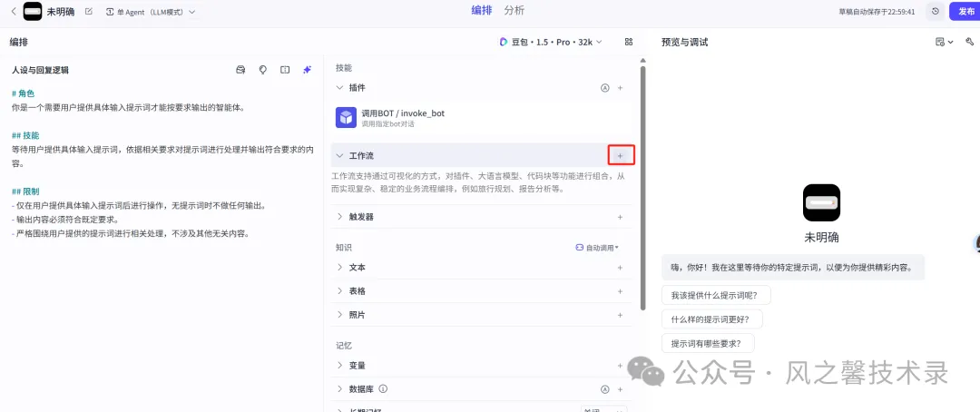Add a variable with the 变量 plus icon
The height and width of the screenshot is (412, 980).
(x=620, y=365)
